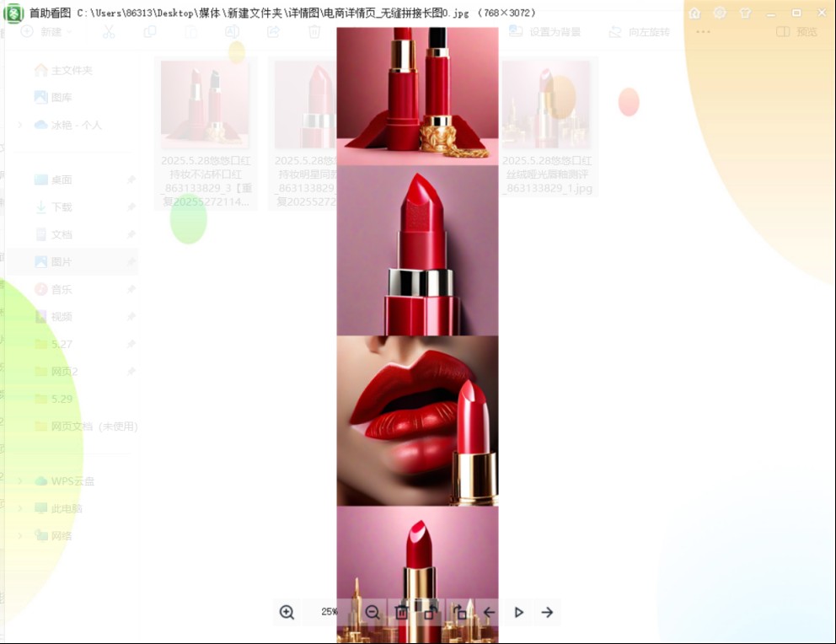
Task: Unpin 网页2 using its pin icon
Action: tap(131, 372)
